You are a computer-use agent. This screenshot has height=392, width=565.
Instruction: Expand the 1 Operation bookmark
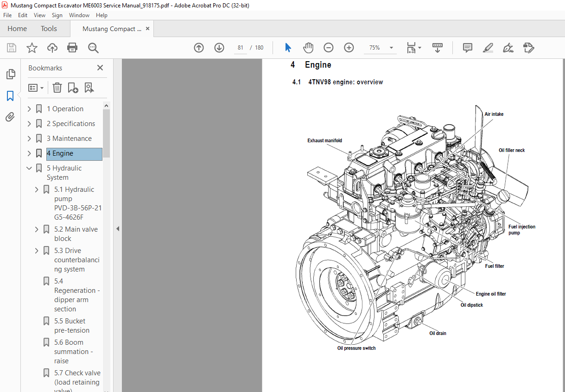pos(29,109)
